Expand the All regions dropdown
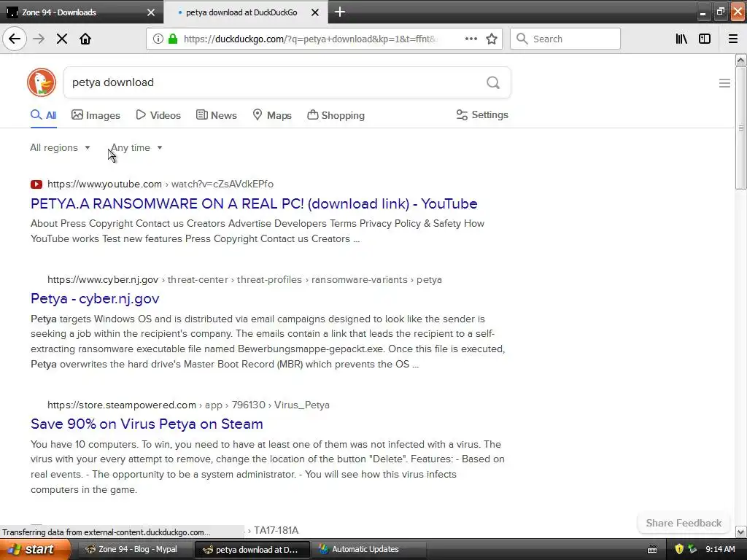This screenshot has height=560, width=747. click(x=60, y=147)
